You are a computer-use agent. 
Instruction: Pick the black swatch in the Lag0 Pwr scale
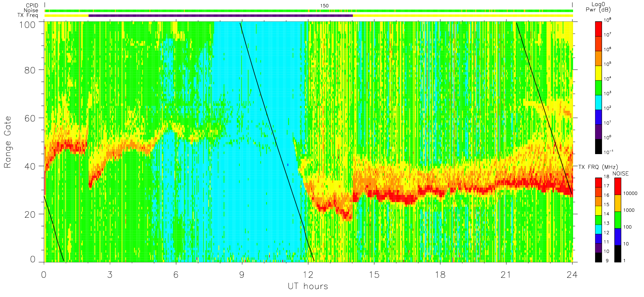click(599, 146)
